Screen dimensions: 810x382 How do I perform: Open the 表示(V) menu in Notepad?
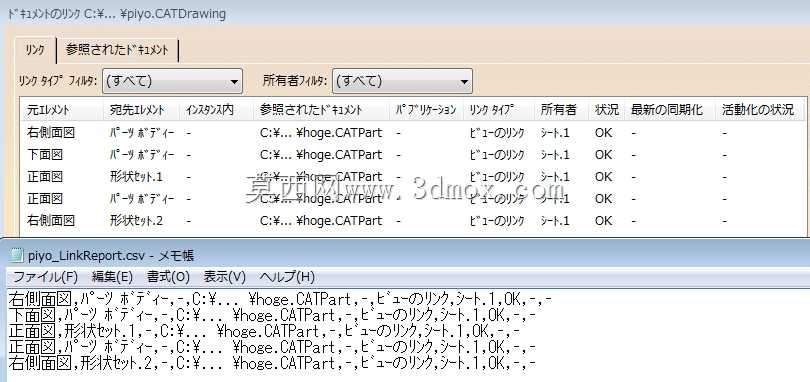pyautogui.click(x=224, y=277)
